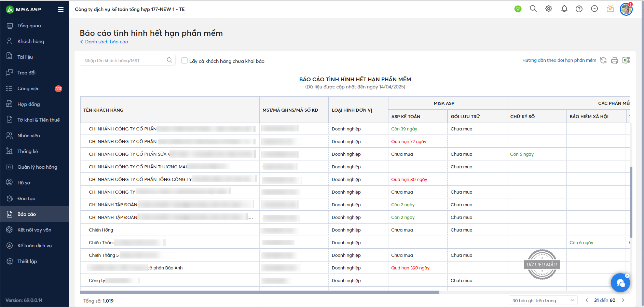The image size is (644, 307).
Task: Open Tờ khai & Tiền thuế menu
Action: pyautogui.click(x=34, y=120)
